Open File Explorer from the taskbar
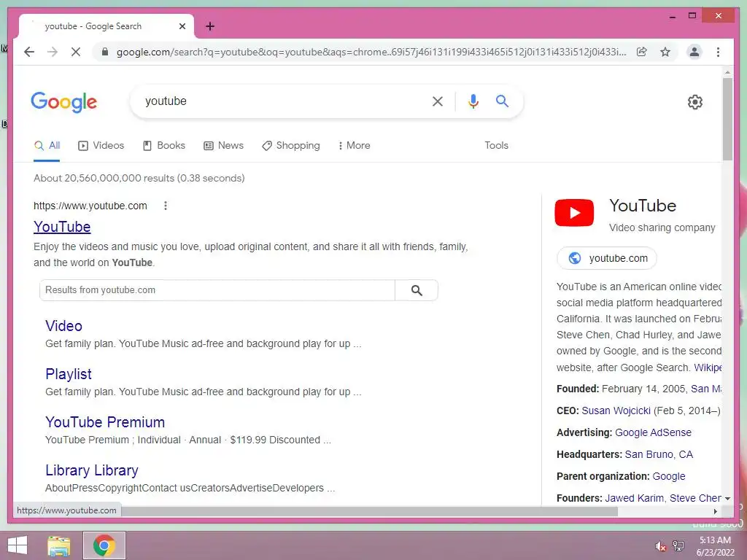Viewport: 747px width, 560px height. (59, 545)
